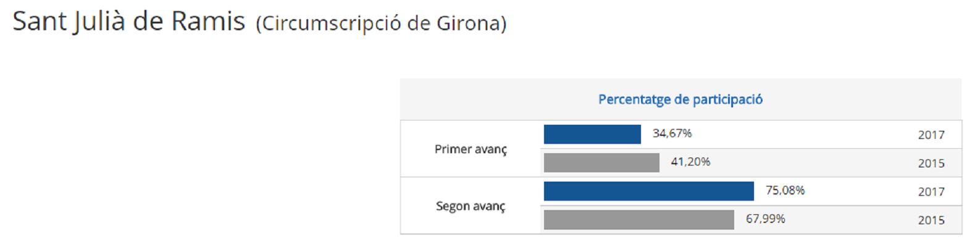The height and width of the screenshot is (247, 980).
Task: Click the 75,08% value label
Action: [785, 190]
